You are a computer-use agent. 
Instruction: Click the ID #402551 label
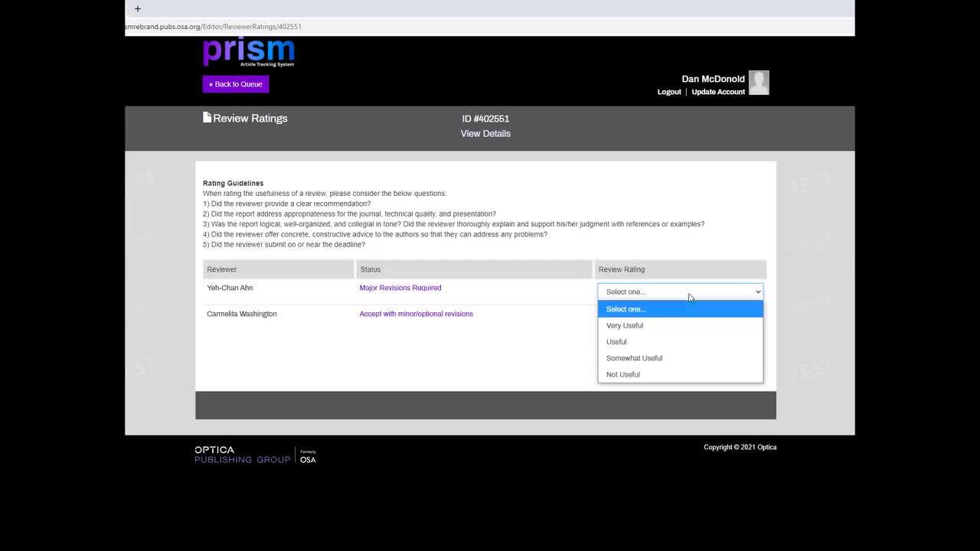pos(485,119)
